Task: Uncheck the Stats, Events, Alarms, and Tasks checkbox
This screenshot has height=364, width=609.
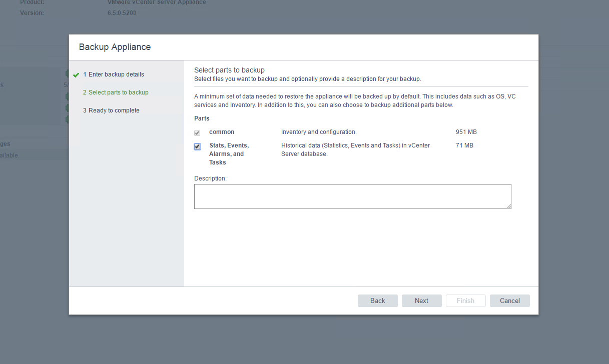Action: tap(197, 146)
